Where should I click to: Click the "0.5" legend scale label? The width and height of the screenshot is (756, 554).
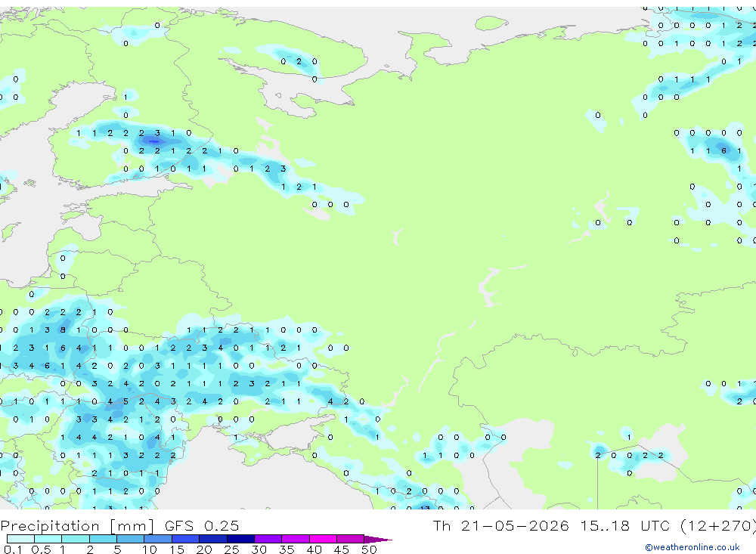[41, 549]
